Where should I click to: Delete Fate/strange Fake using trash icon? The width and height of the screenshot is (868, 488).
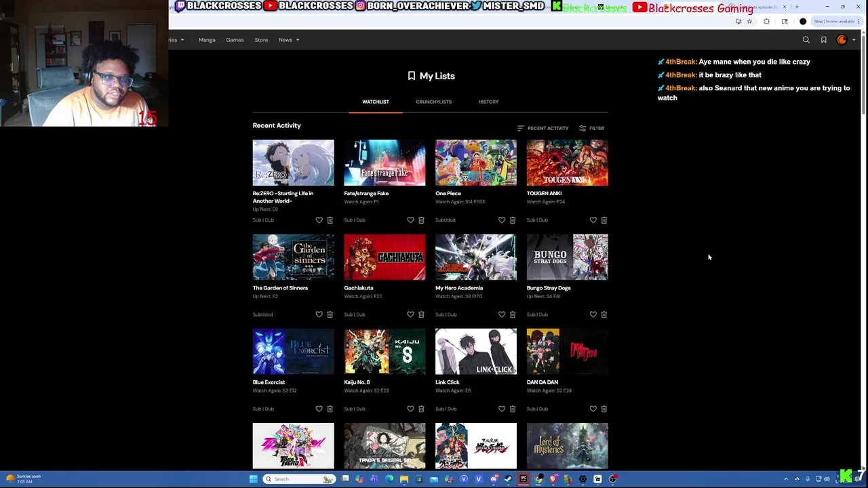pos(421,220)
